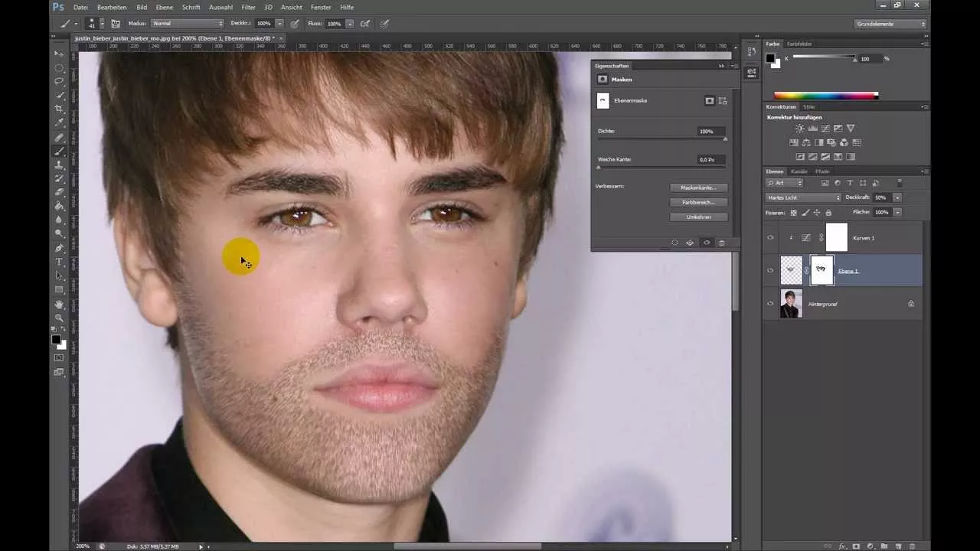
Task: Toggle visibility of the Kurven 1 layer
Action: pyautogui.click(x=770, y=238)
